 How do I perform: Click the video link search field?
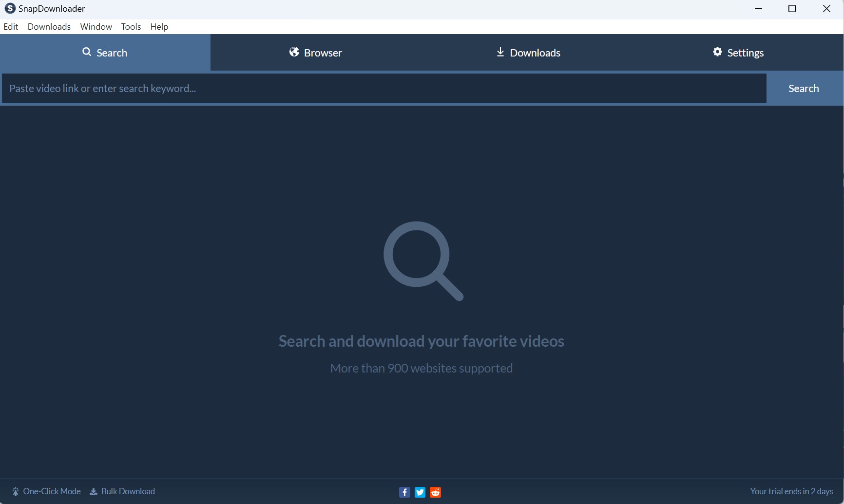pyautogui.click(x=384, y=88)
